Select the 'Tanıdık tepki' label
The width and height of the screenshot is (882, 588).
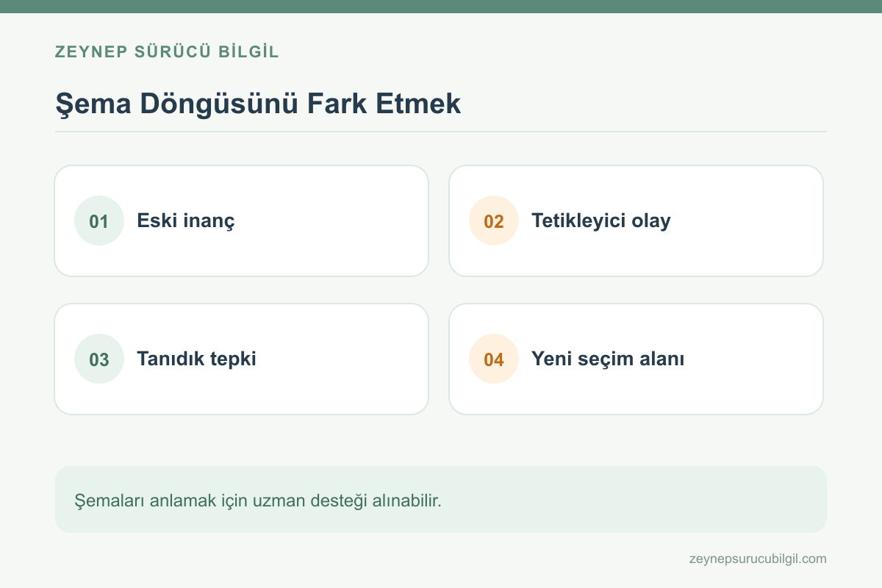point(196,359)
